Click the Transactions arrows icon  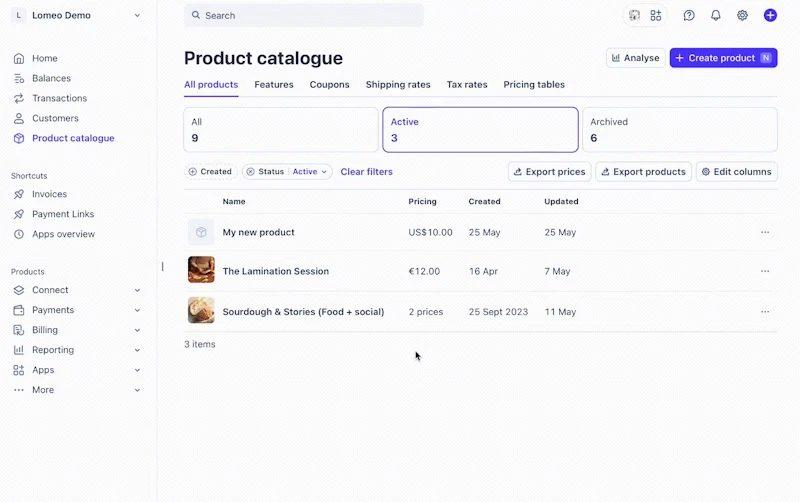[x=19, y=98]
